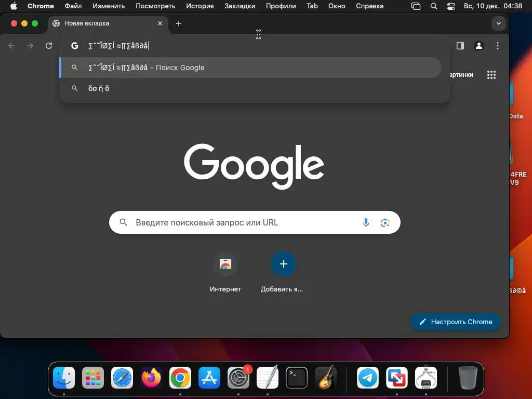Open the Google apps grid
Viewport: 532px width, 399px height.
(x=491, y=75)
